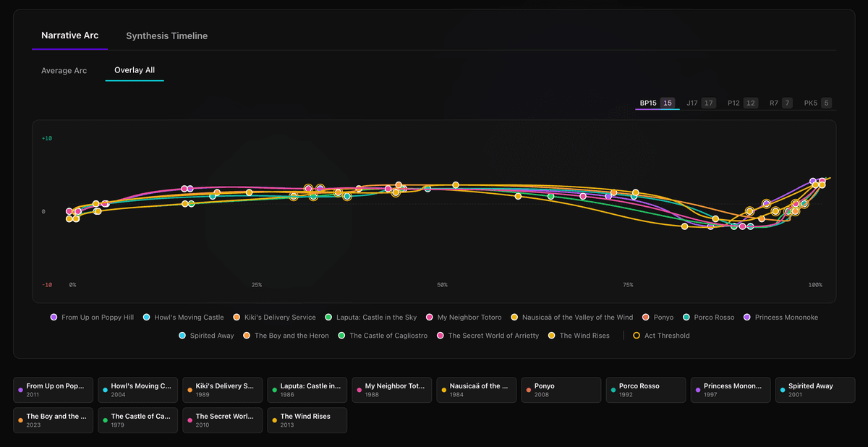Toggle From Up on Poppy Hill legend
The width and height of the screenshot is (868, 447).
coord(92,318)
